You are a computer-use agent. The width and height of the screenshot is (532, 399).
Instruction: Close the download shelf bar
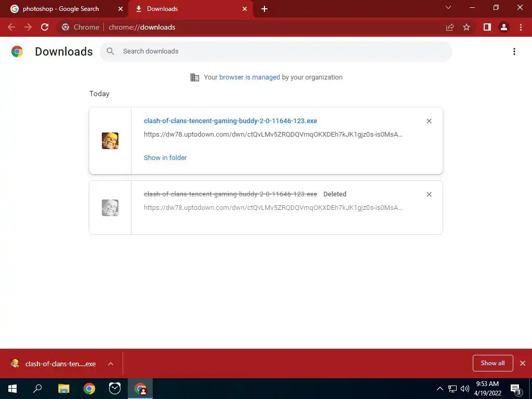coord(523,363)
